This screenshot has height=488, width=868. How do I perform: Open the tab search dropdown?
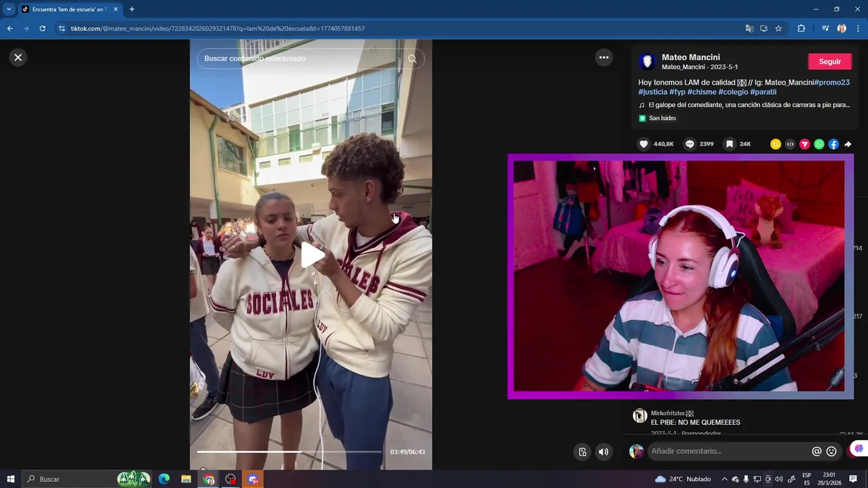click(9, 9)
